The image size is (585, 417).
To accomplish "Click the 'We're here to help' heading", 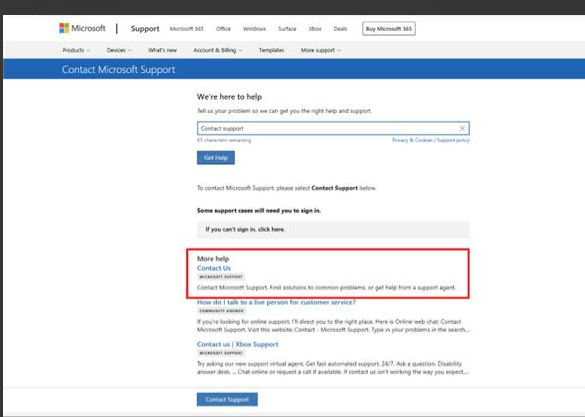I will (229, 97).
